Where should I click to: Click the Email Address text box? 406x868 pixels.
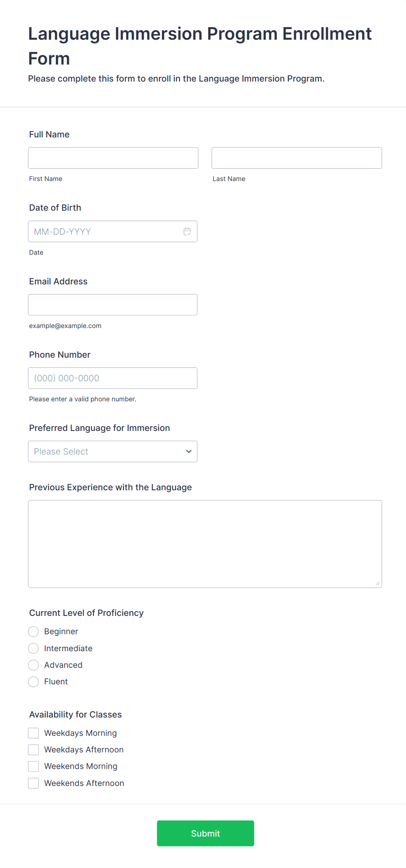click(x=113, y=305)
